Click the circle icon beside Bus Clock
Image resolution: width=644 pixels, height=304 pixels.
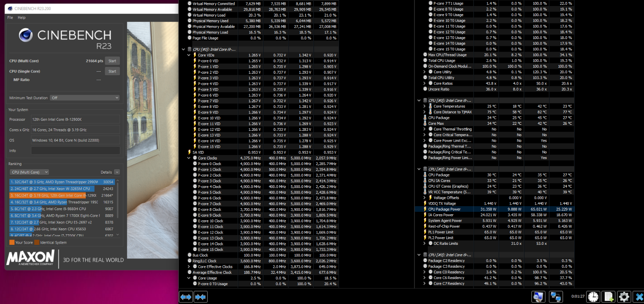(x=189, y=255)
